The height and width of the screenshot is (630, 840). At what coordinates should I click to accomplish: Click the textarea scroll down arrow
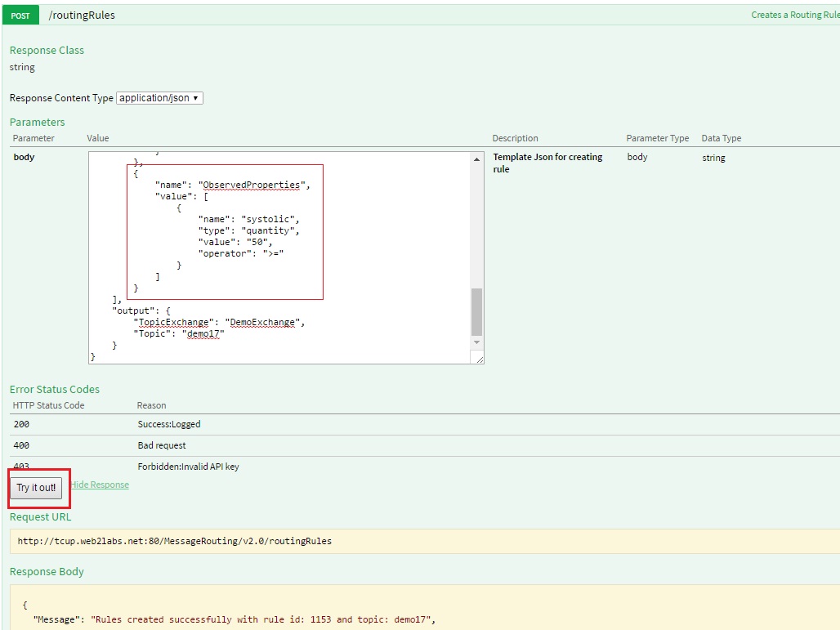click(x=476, y=342)
